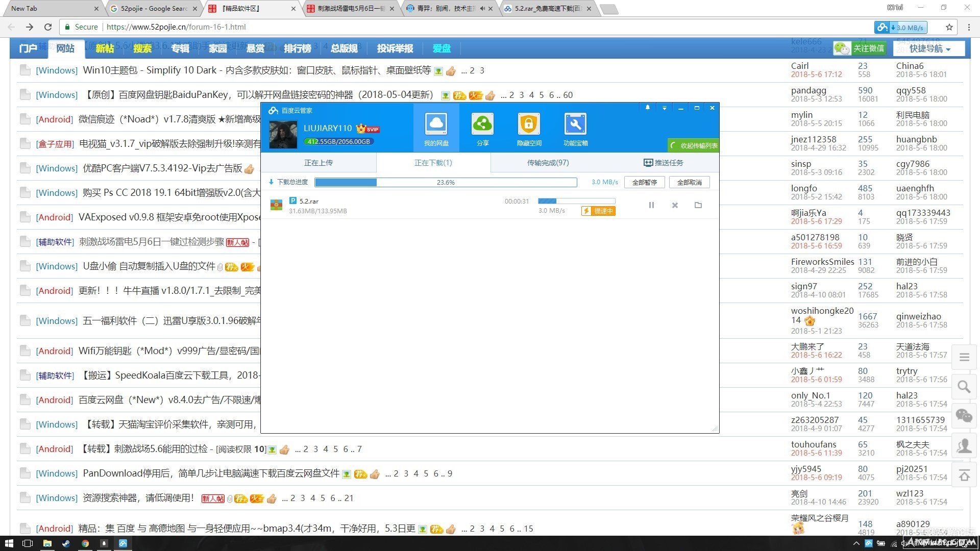
Task: Expand the 快捷导航 dropdown
Action: coord(926,48)
